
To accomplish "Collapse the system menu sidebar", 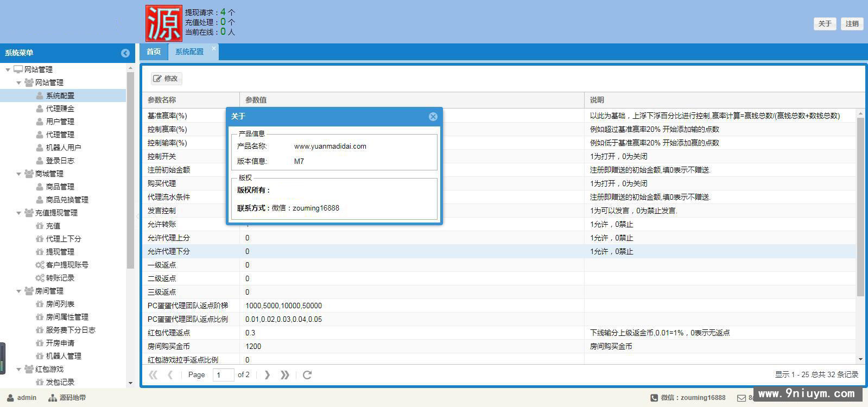I will click(x=125, y=53).
